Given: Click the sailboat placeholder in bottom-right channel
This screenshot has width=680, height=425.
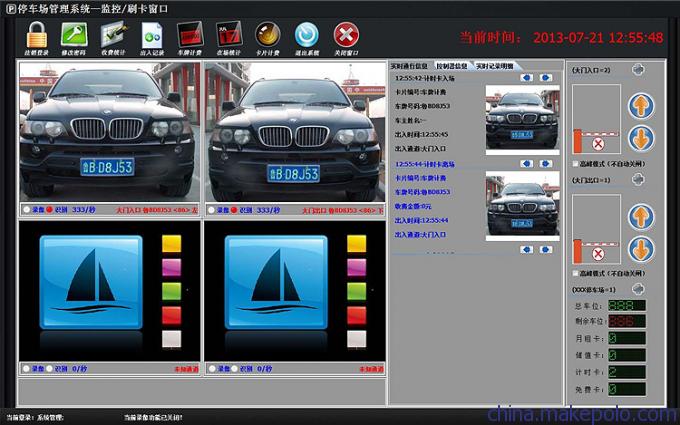Looking at the screenshot, I should tap(276, 282).
